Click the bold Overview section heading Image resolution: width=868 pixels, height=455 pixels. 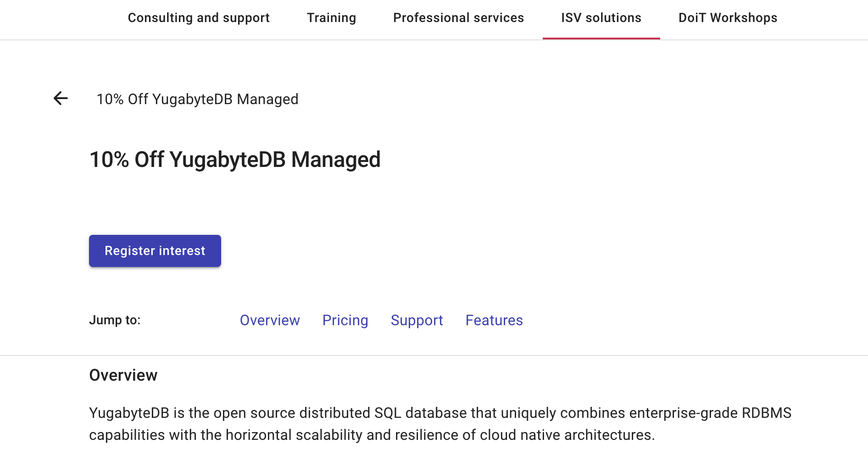(x=123, y=375)
